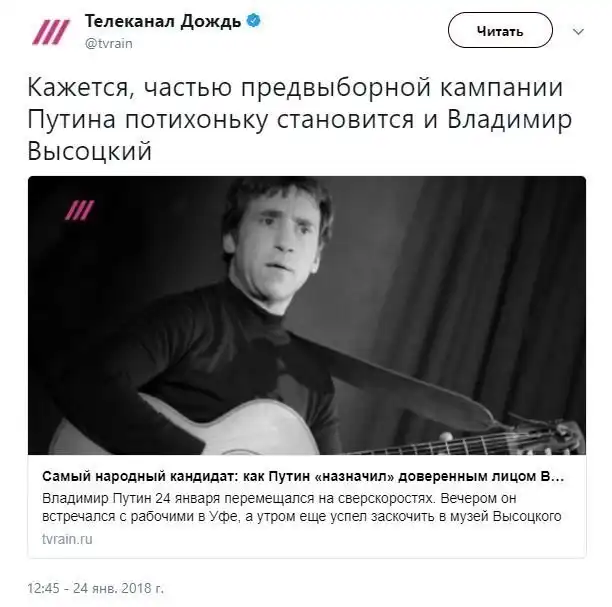This screenshot has width=612, height=607.
Task: Expand the tweet options chevron
Action: click(578, 32)
